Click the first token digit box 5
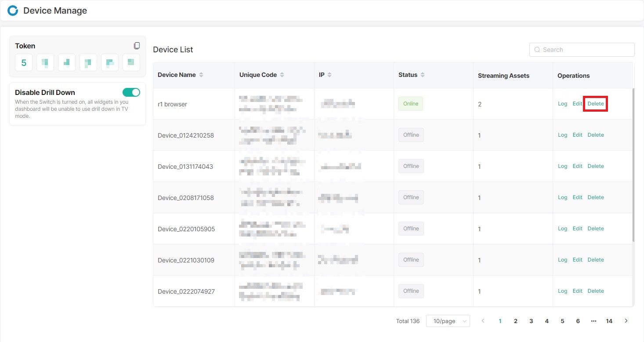Viewport: 644px width, 342px height. click(x=24, y=63)
